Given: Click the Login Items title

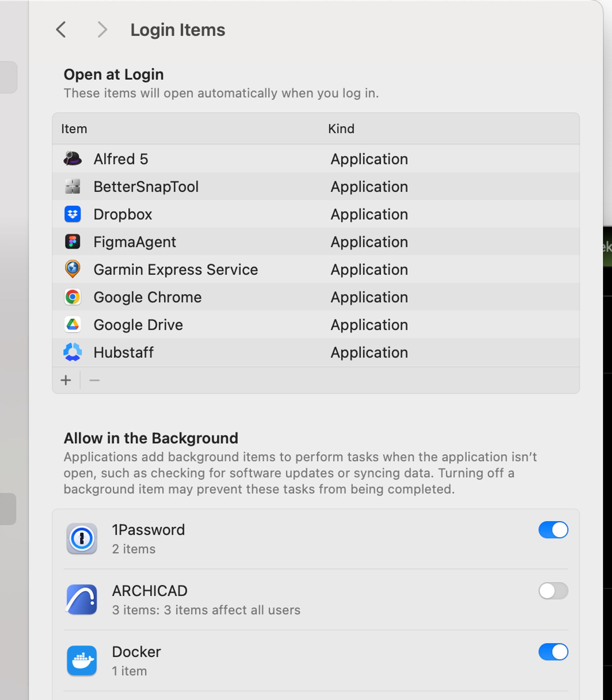Looking at the screenshot, I should (178, 30).
